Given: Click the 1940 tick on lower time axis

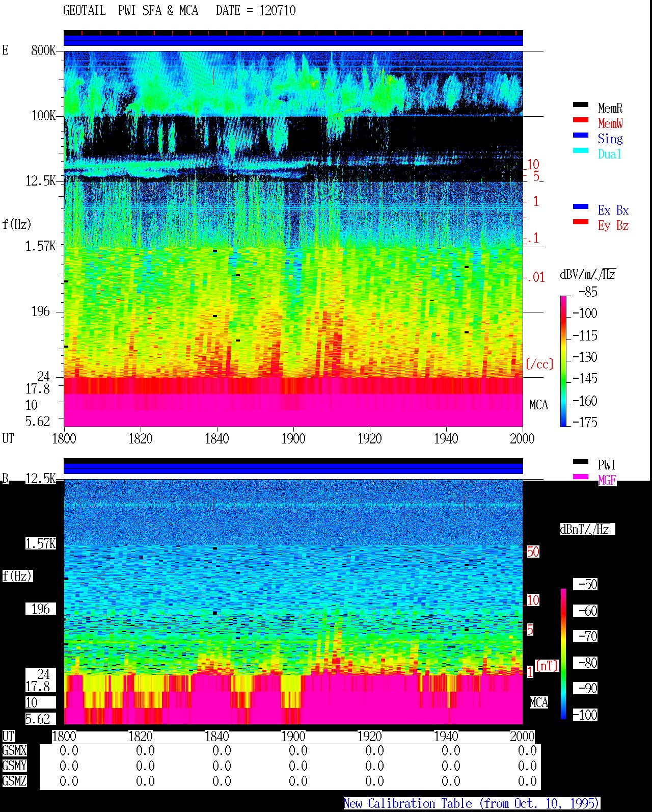Looking at the screenshot, I should click(446, 736).
